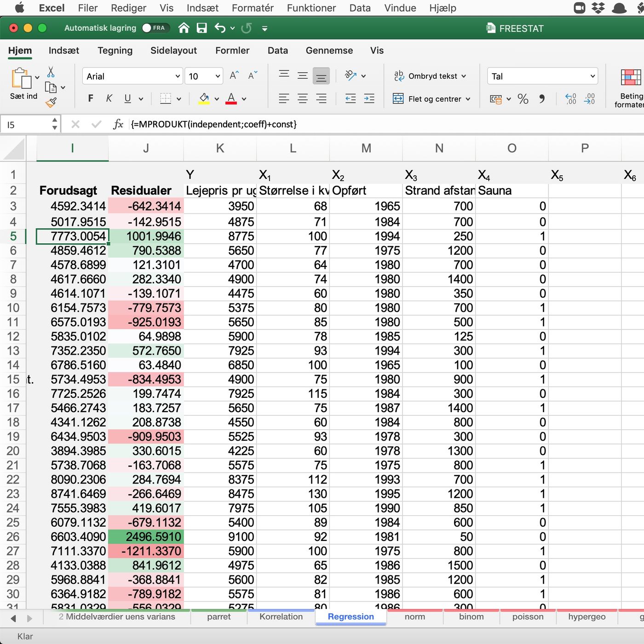
Task: Open the Tal number format dropdown
Action: [592, 76]
